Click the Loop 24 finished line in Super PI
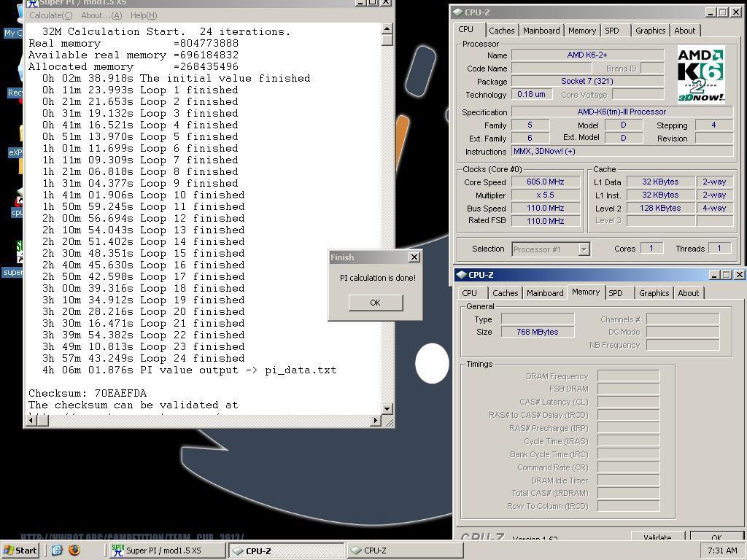 (x=144, y=359)
